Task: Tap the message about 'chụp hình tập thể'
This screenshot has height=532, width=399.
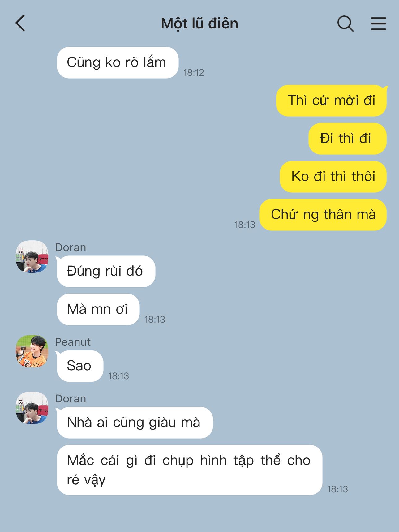Action: coord(190,470)
